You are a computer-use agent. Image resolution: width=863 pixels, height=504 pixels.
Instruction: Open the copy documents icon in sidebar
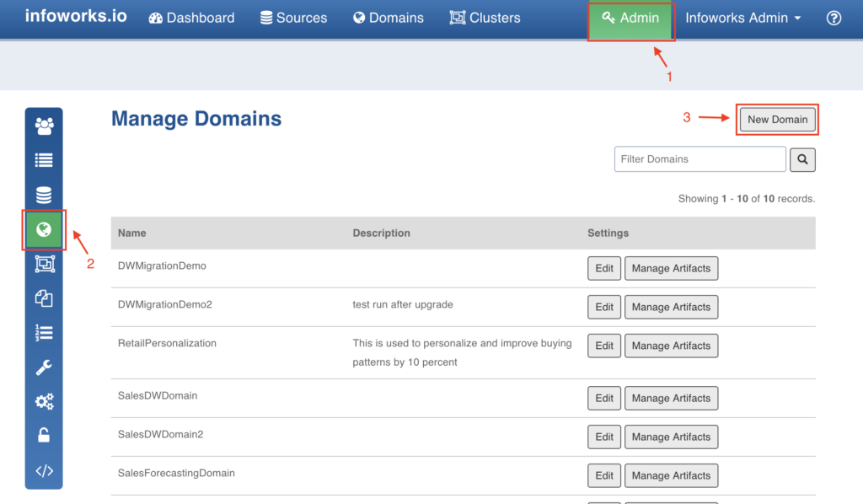[44, 298]
